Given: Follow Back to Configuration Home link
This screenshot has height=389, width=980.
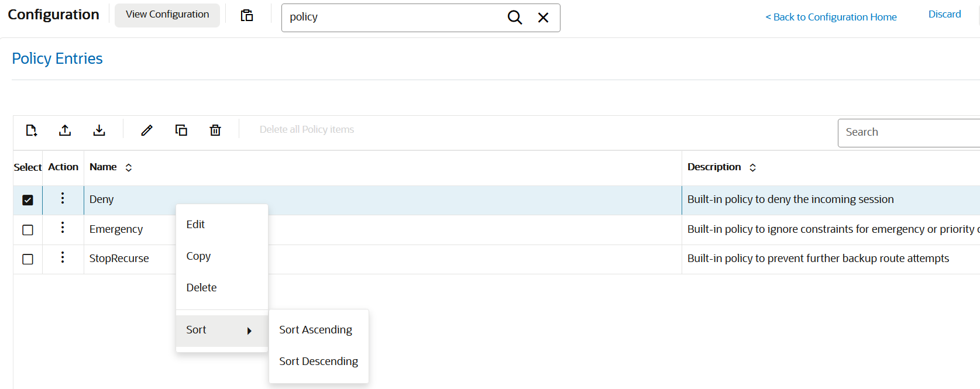Looking at the screenshot, I should (x=831, y=17).
